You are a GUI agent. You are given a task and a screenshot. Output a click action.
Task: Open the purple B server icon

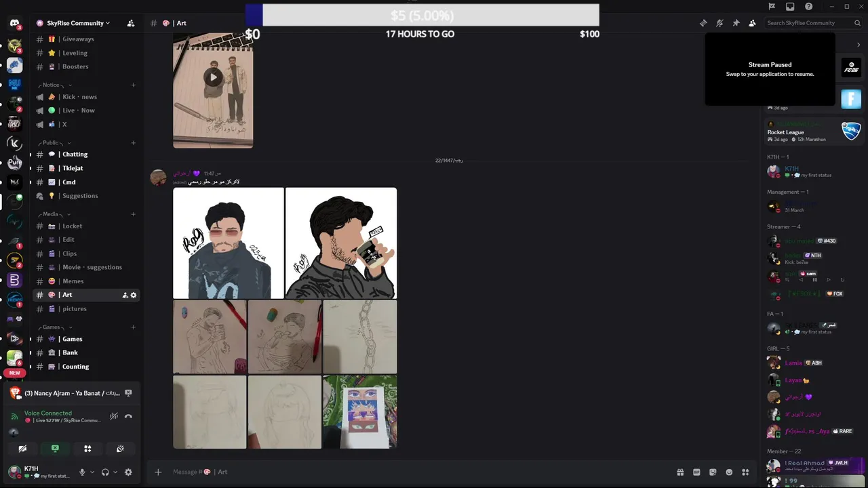pos(14,280)
